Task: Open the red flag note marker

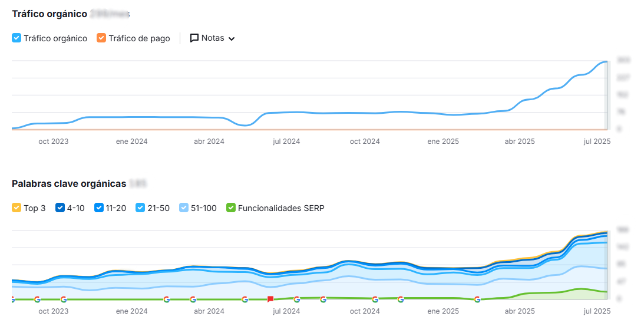Action: pos(270,299)
